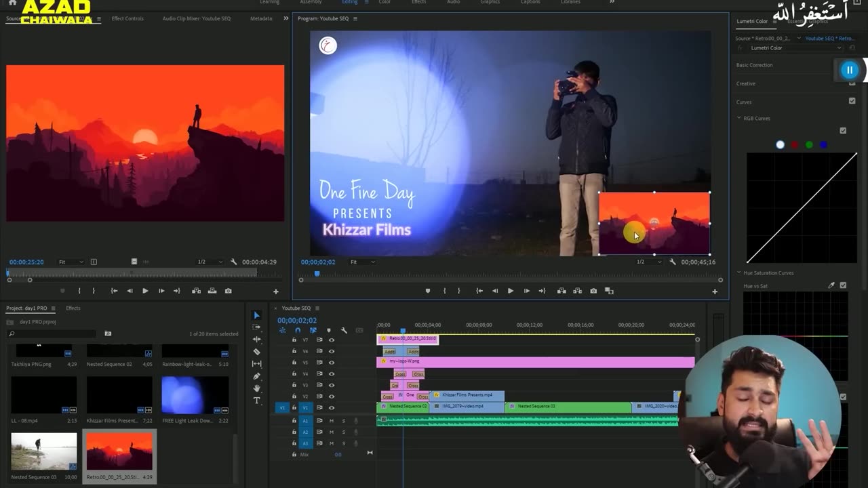Add a marker in the Program monitor

(427, 291)
